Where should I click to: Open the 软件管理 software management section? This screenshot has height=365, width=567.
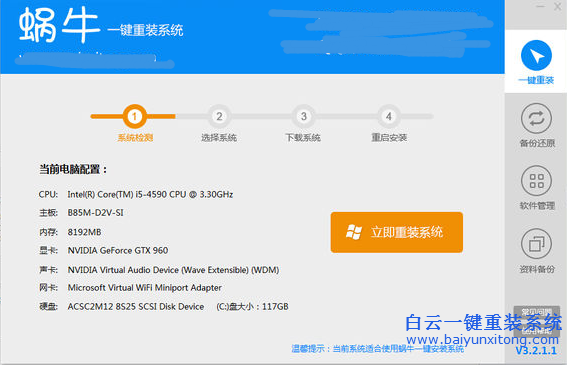537,188
